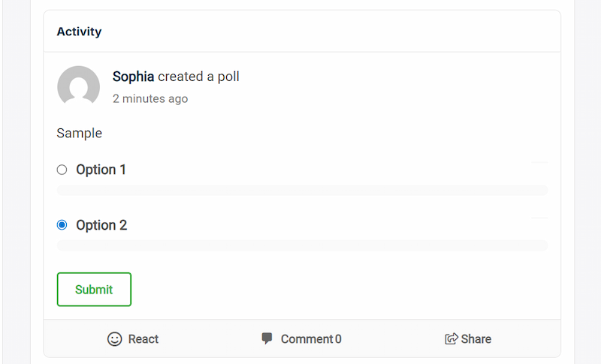Image resolution: width=601 pixels, height=364 pixels.
Task: Click the Comment speech bubble icon
Action: 267,338
